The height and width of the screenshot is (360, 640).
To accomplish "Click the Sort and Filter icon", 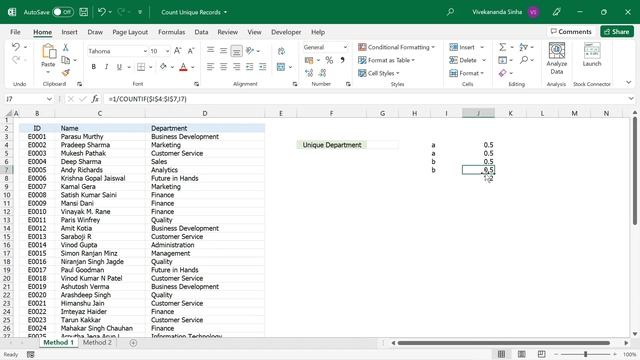I will click(x=524, y=47).
